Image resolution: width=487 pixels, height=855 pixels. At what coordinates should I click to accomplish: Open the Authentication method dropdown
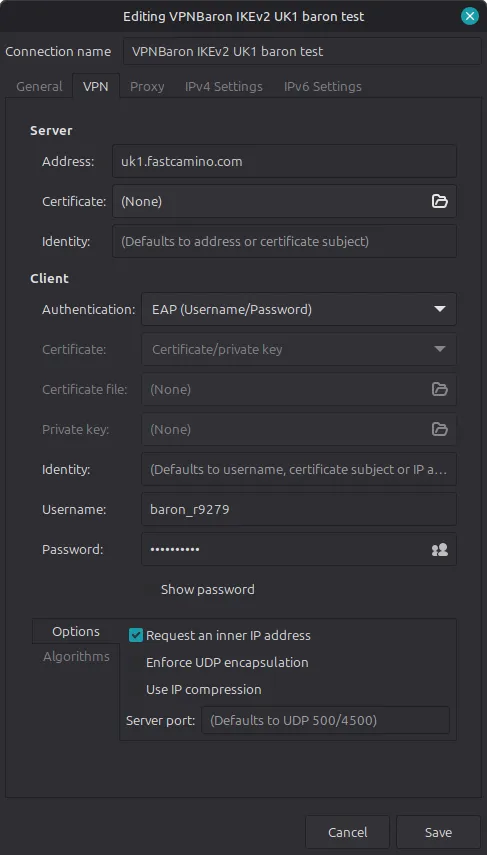299,309
